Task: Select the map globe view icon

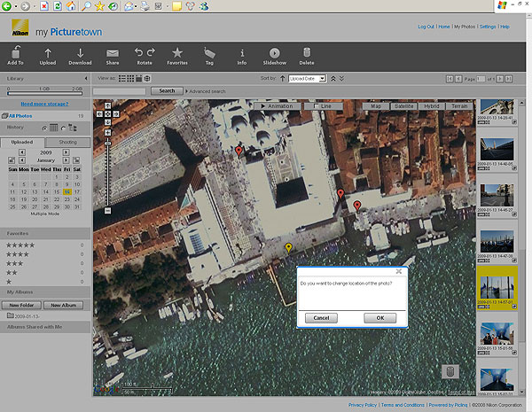Action: coord(147,79)
